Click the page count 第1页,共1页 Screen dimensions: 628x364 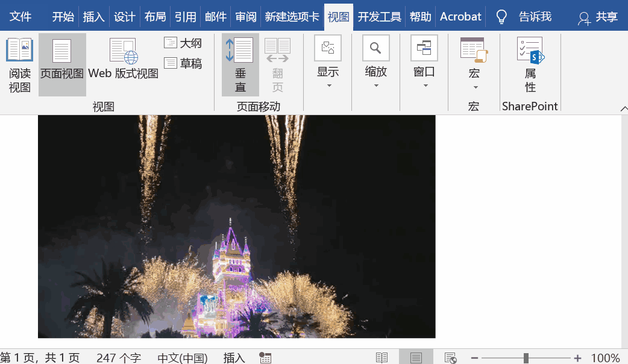click(x=40, y=357)
